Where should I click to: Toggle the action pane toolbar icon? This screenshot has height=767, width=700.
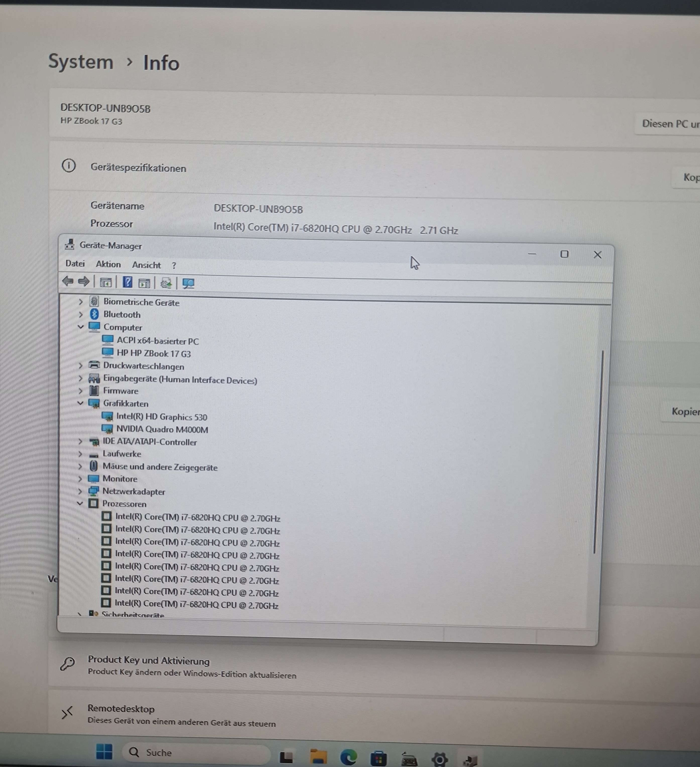click(x=144, y=283)
